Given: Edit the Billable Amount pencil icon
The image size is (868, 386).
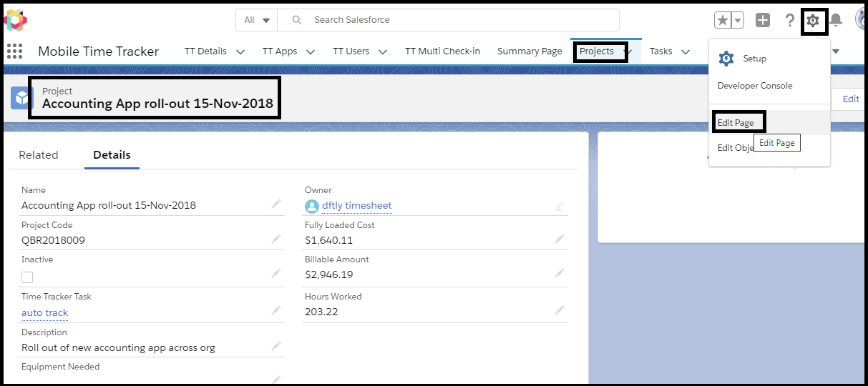Looking at the screenshot, I should point(560,273).
